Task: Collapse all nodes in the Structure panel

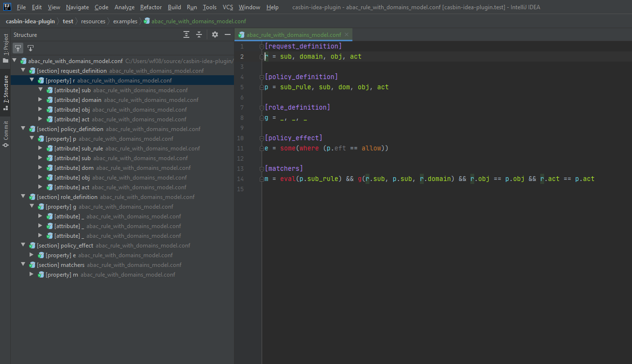Action: (199, 34)
